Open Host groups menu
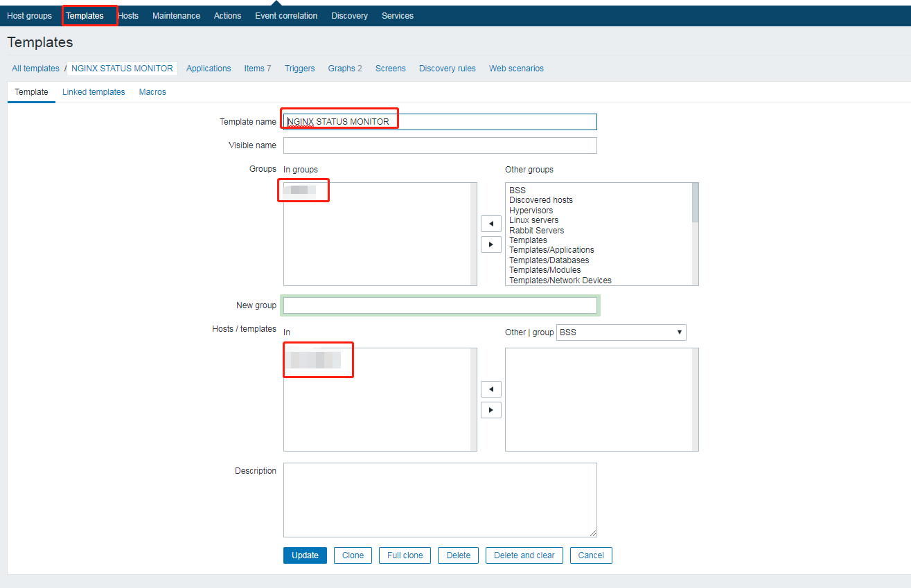Image resolution: width=911 pixels, height=588 pixels. point(29,16)
